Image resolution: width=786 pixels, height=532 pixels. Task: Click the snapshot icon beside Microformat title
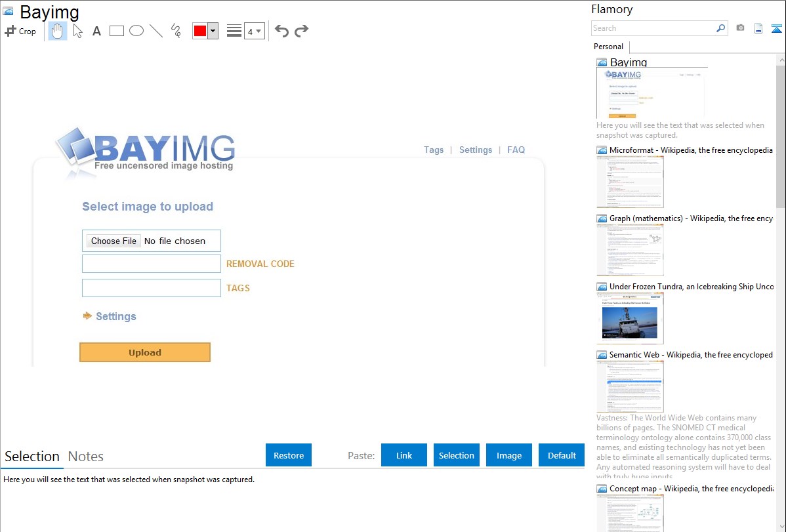[602, 150]
